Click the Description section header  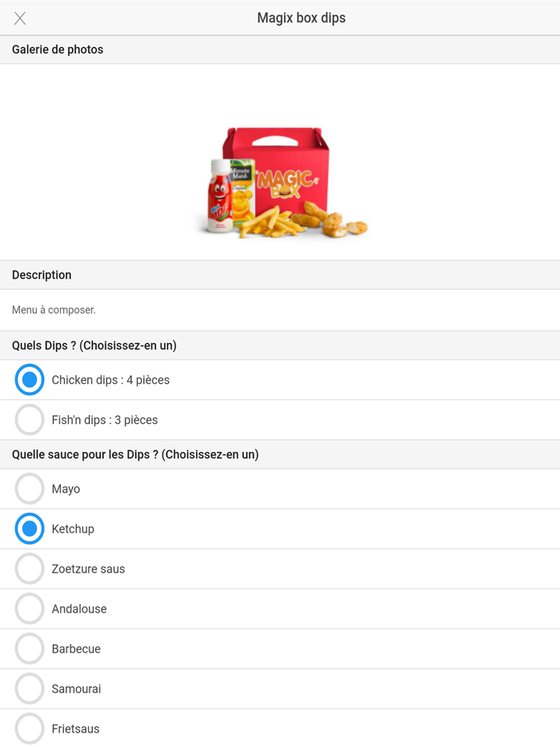tap(42, 275)
